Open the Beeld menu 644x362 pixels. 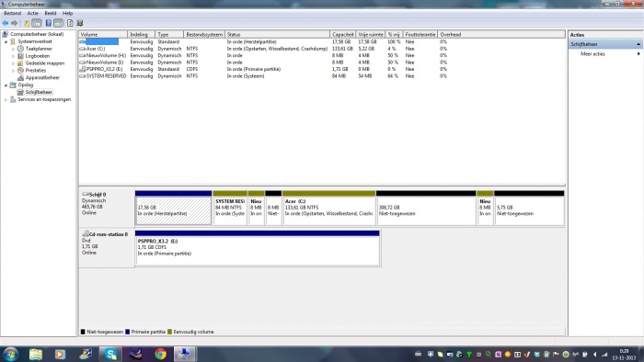[x=51, y=13]
